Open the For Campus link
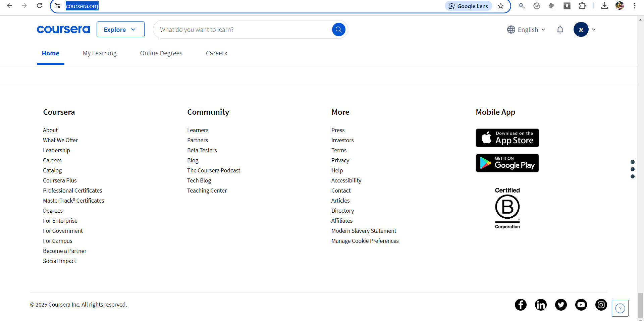This screenshot has width=644, height=321. 58,241
